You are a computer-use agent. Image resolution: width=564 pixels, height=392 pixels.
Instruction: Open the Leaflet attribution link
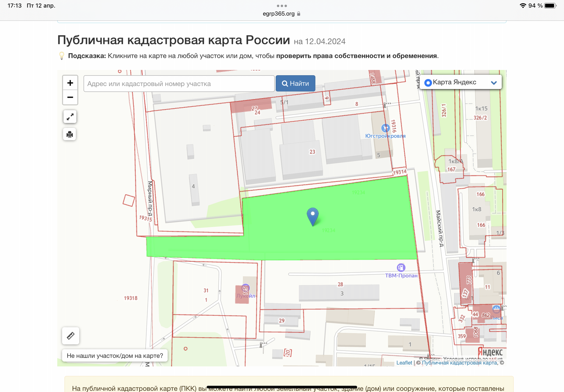click(404, 363)
